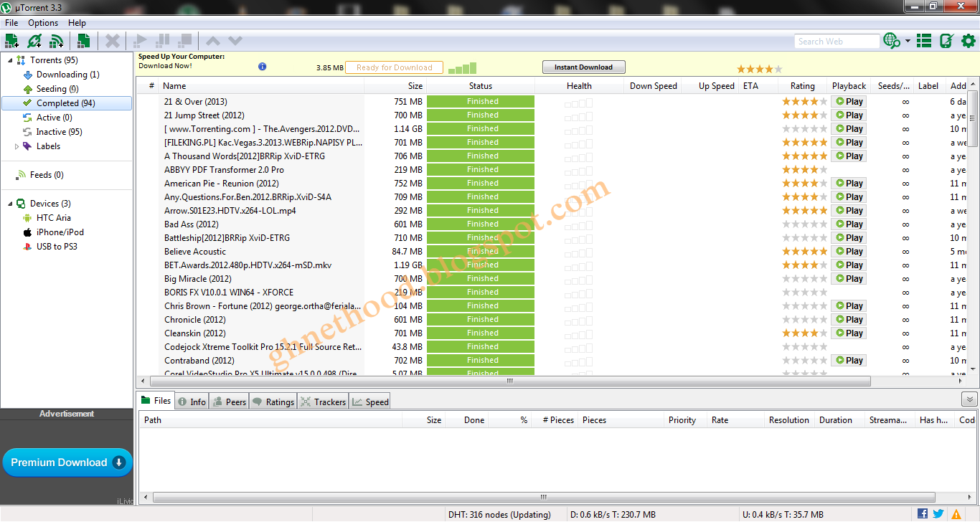This screenshot has height=522, width=980.
Task: Switch to the Speed tab
Action: pyautogui.click(x=370, y=402)
